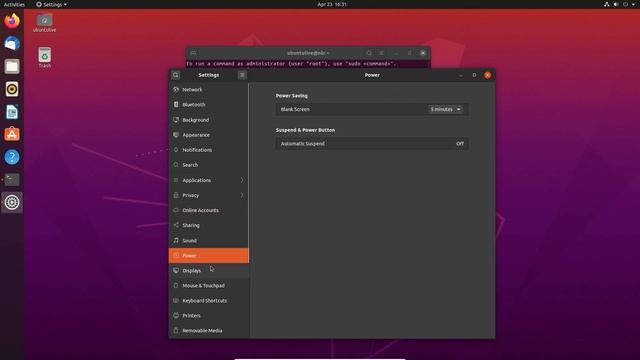
Task: Open the Activities overview
Action: 14,4
